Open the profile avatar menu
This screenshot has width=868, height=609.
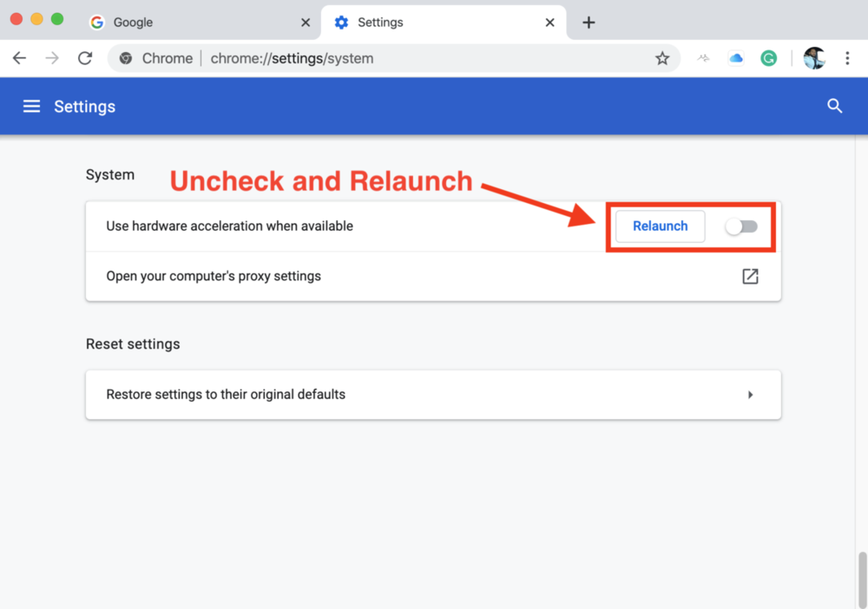(814, 58)
